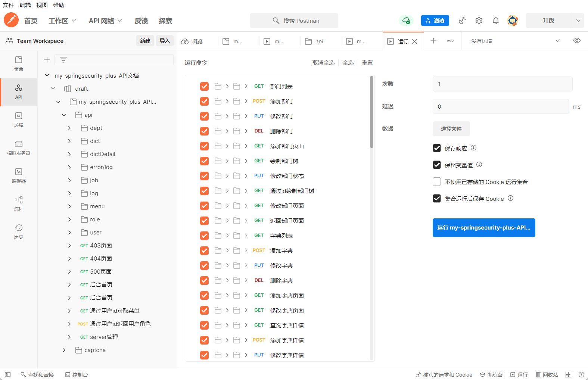The width and height of the screenshot is (588, 380).
Task: Toggle the sidebar icon in status bar
Action: coord(7,374)
